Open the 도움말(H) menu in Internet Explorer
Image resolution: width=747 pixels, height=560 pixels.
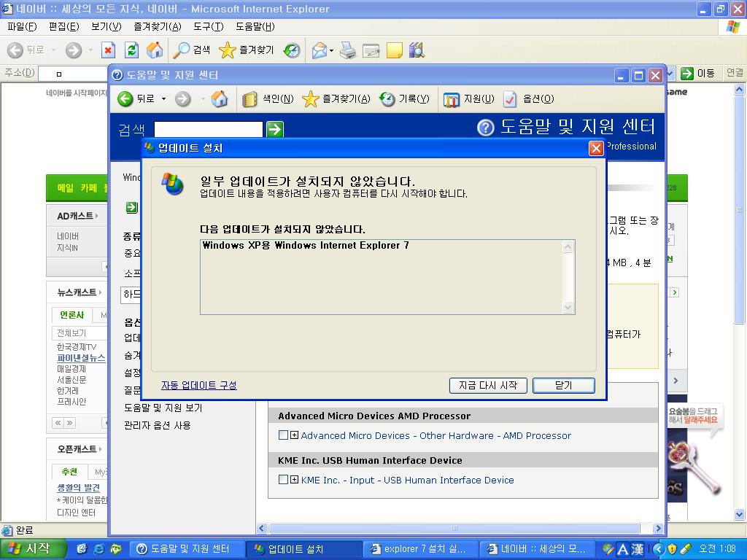255,27
